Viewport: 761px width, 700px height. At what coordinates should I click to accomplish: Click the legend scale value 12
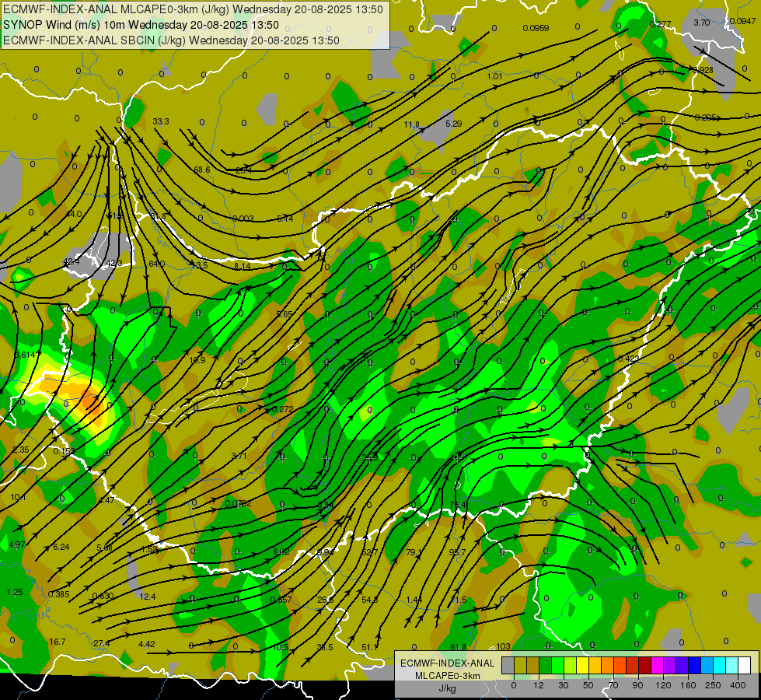(x=538, y=685)
